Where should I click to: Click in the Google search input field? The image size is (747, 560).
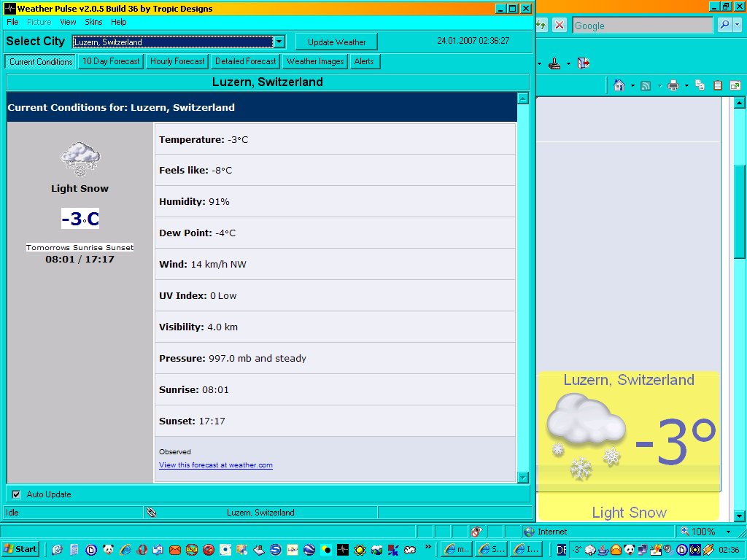pyautogui.click(x=642, y=26)
